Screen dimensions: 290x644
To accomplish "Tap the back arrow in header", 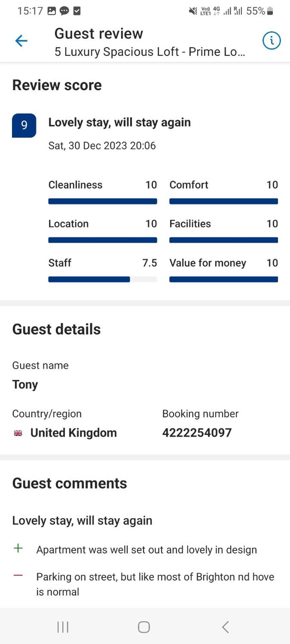I will pyautogui.click(x=21, y=41).
